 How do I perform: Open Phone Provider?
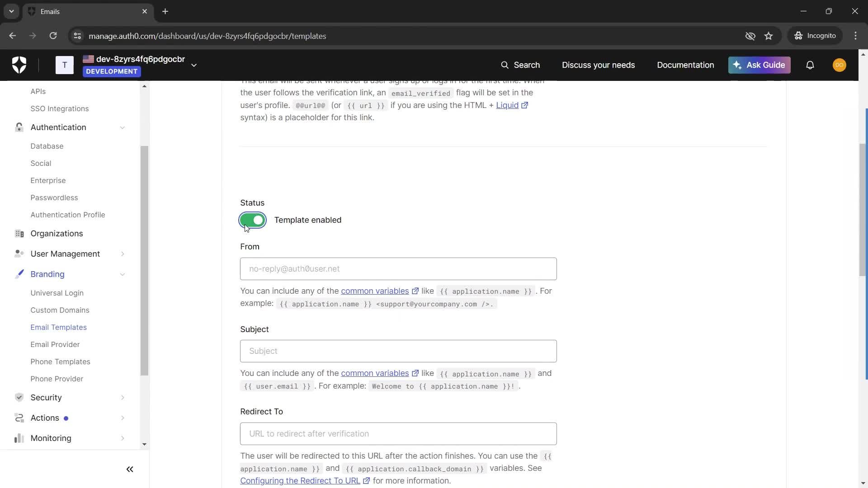(57, 379)
